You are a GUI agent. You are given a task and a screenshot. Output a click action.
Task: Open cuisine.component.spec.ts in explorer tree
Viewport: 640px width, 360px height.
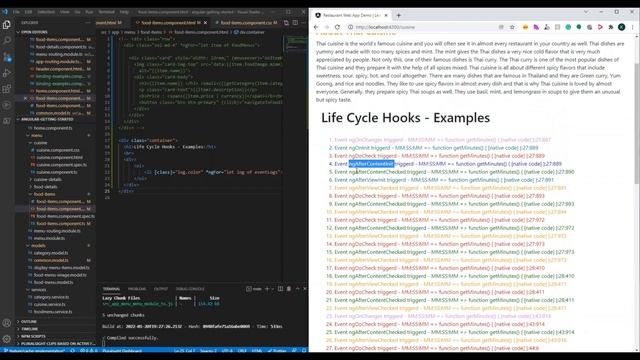coord(61,165)
